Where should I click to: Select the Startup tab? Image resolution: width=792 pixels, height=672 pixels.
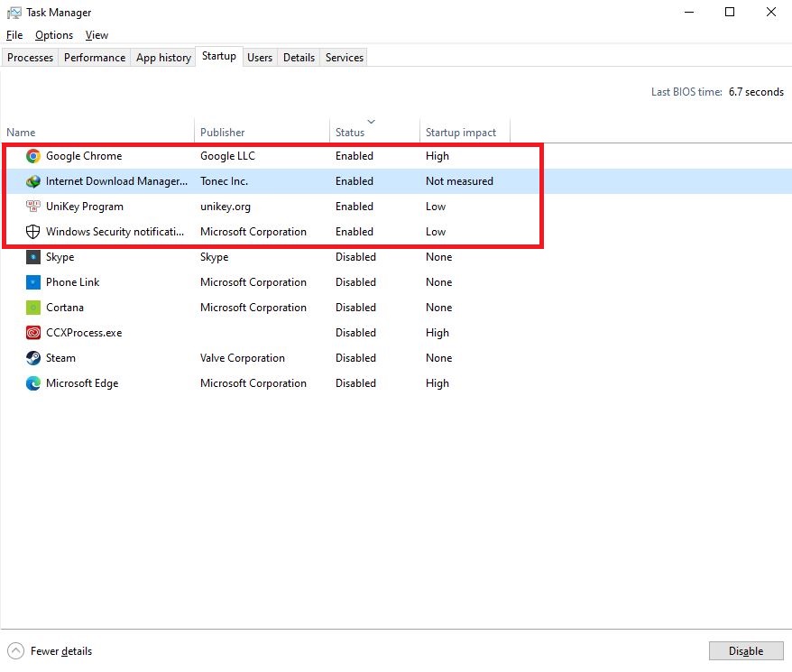pyautogui.click(x=218, y=56)
